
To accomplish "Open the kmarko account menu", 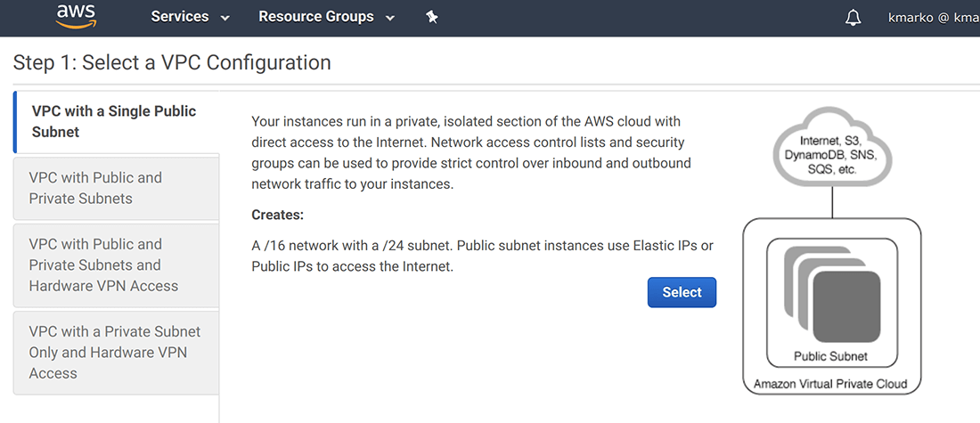I will pos(933,17).
